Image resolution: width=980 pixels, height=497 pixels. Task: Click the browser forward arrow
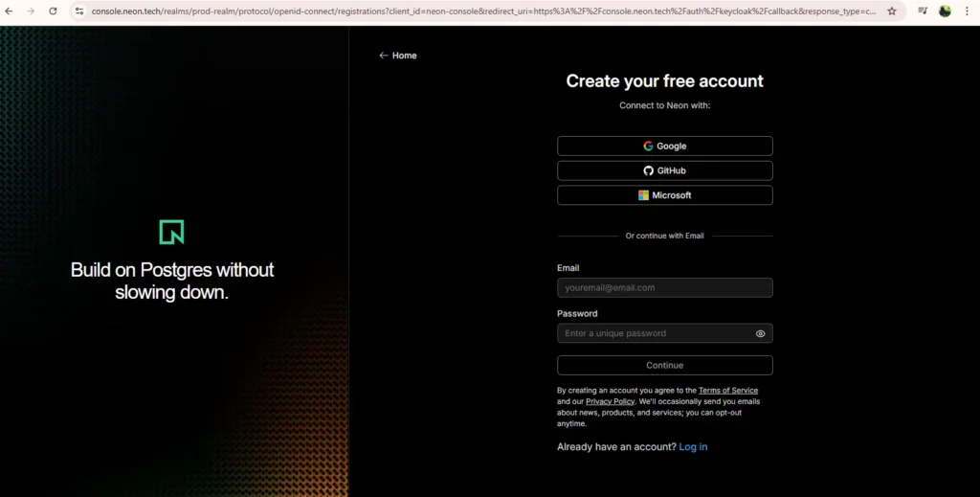(x=31, y=11)
